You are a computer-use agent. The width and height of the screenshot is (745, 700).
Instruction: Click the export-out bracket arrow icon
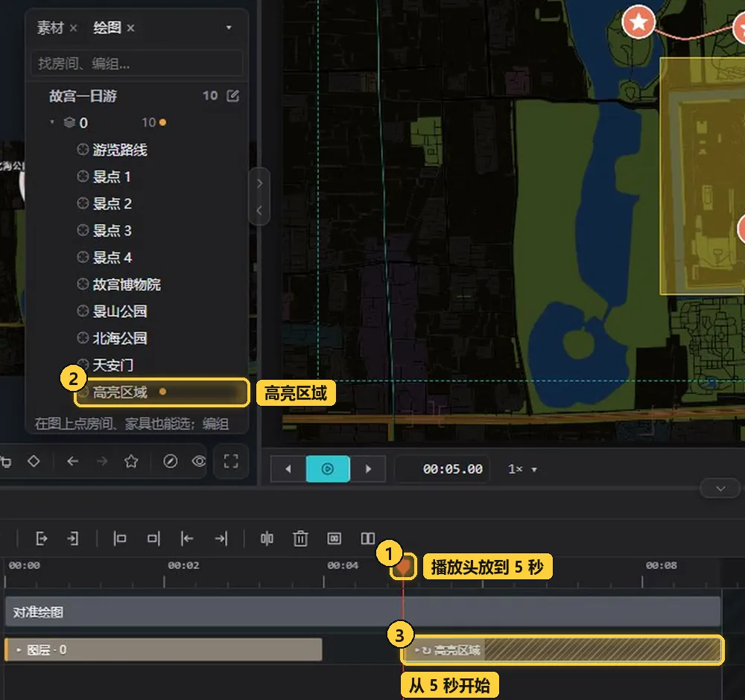[41, 538]
